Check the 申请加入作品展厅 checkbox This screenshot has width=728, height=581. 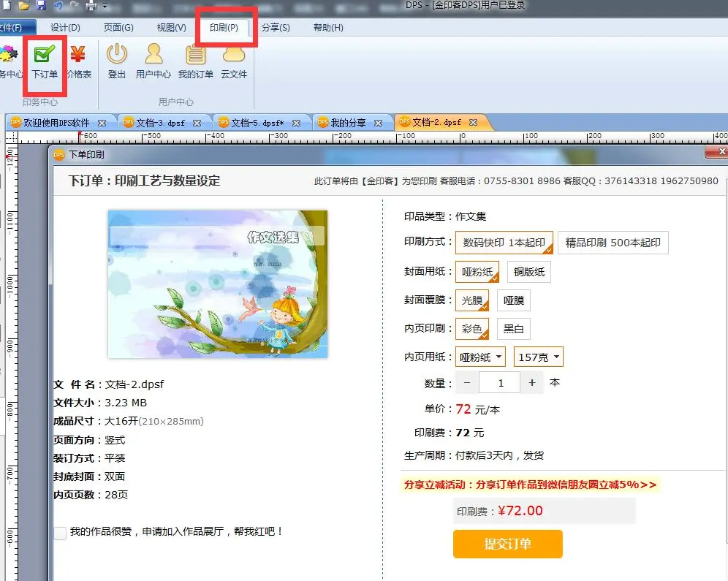click(x=60, y=533)
